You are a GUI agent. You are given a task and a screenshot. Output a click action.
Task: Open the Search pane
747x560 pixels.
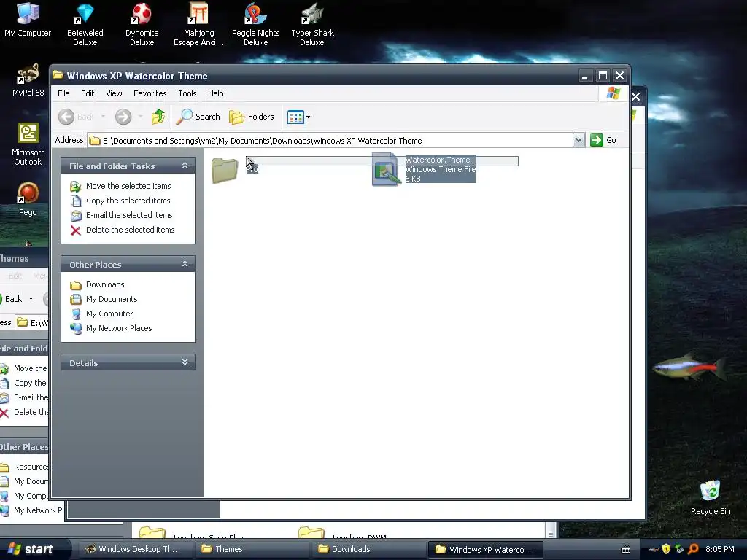click(x=198, y=117)
